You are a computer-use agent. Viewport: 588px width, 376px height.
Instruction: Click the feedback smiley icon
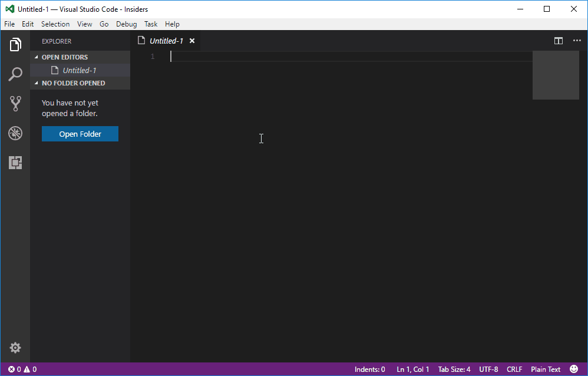click(574, 370)
